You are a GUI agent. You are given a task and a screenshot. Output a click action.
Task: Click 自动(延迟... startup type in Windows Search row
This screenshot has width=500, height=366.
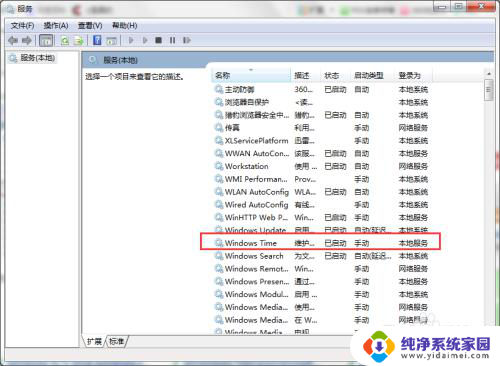pyautogui.click(x=373, y=256)
